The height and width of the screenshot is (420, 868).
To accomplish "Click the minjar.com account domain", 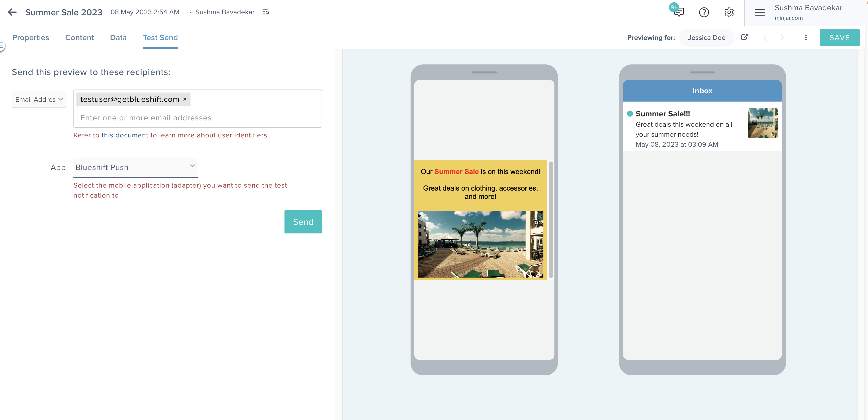I will point(789,18).
